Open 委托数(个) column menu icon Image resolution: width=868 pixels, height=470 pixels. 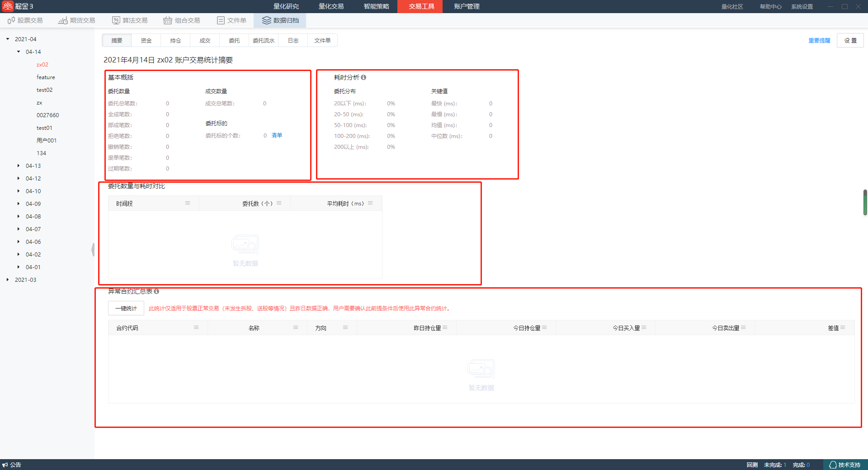pos(279,203)
